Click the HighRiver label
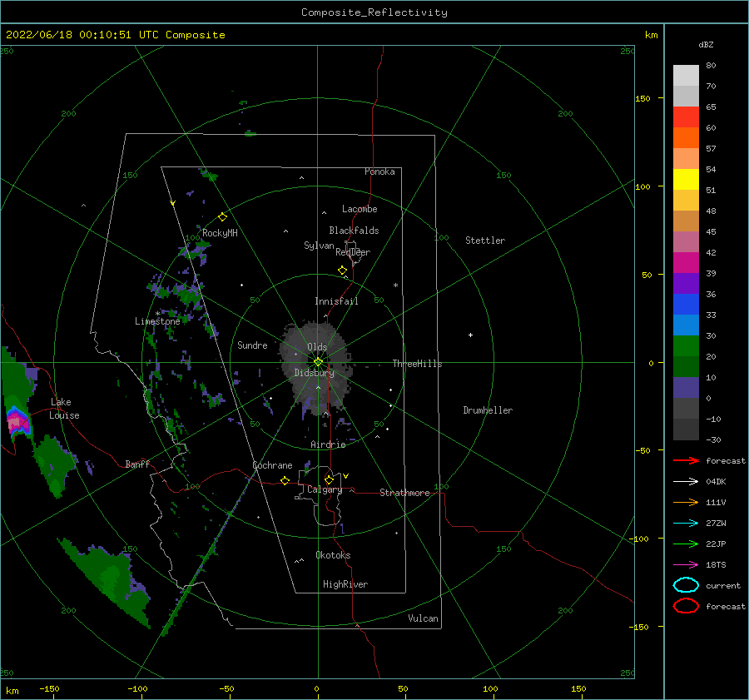 pyautogui.click(x=345, y=584)
